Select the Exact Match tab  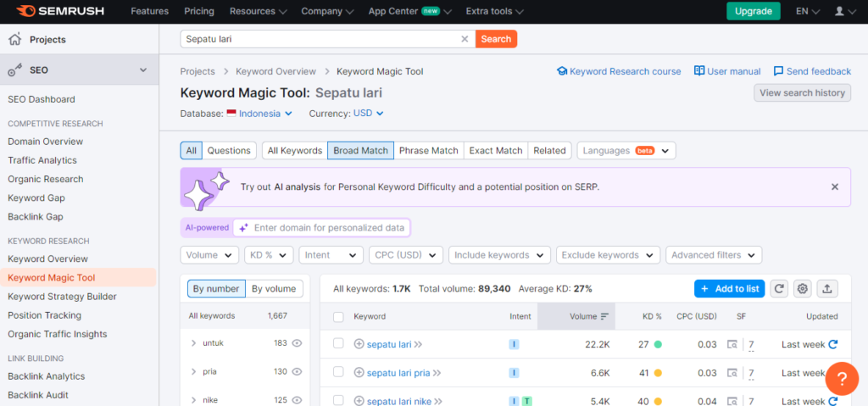pyautogui.click(x=495, y=151)
